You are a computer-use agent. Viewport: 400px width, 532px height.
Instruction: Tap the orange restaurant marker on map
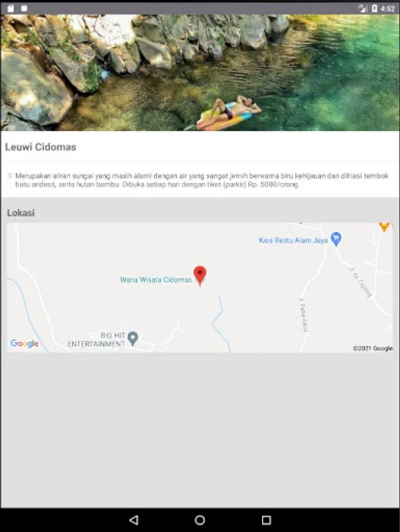pyautogui.click(x=384, y=226)
